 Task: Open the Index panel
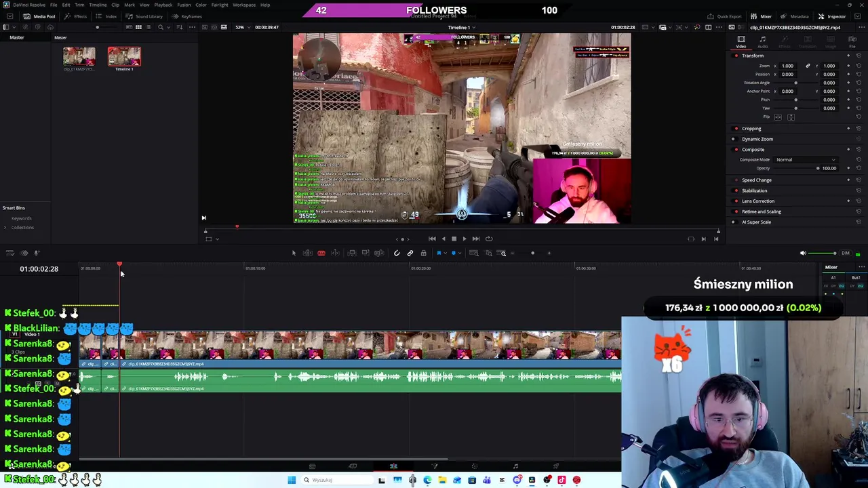107,16
